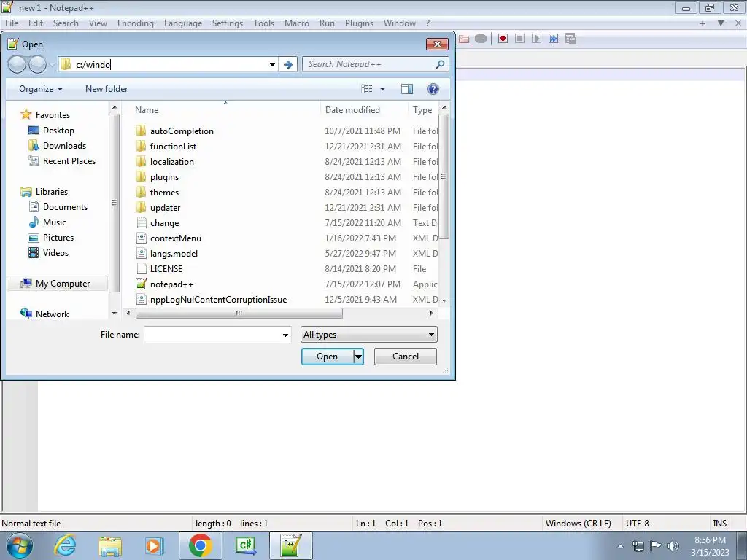Viewport: 747px width, 560px height.
Task: Open the Settings menu
Action: coord(228,23)
